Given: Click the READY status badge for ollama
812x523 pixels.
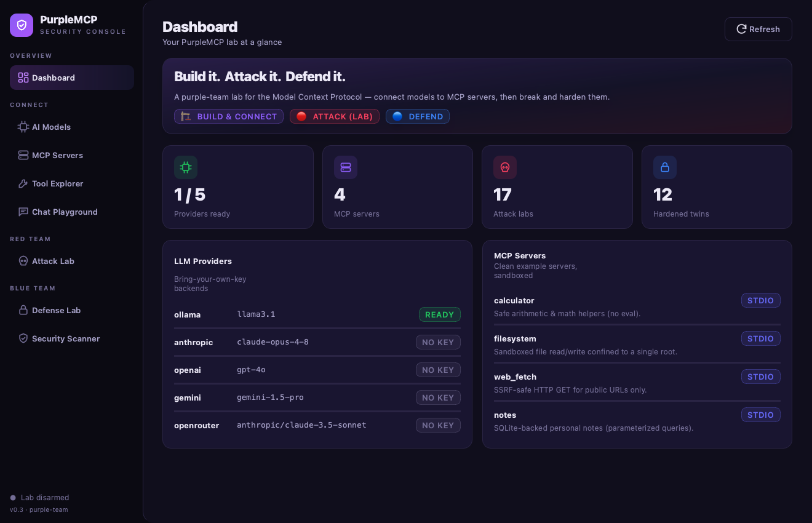Looking at the screenshot, I should [x=440, y=314].
